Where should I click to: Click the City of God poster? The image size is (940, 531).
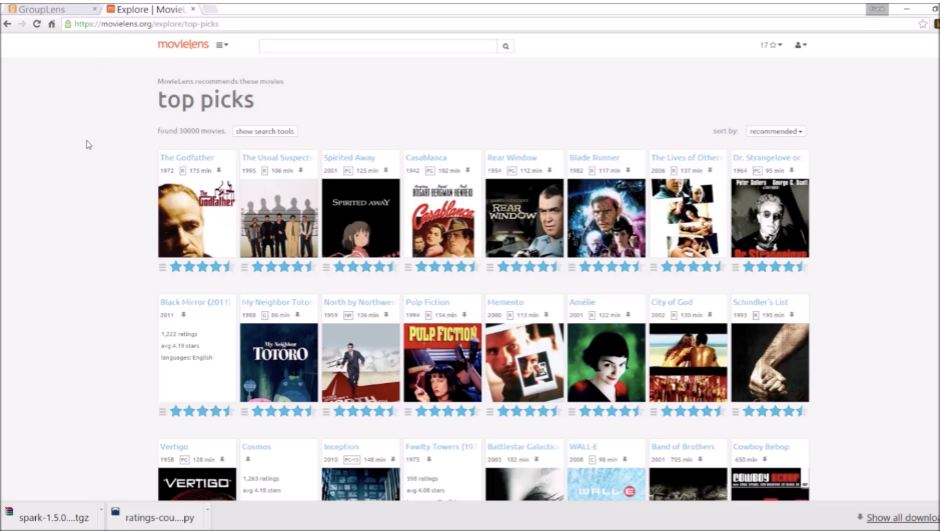[688, 363]
